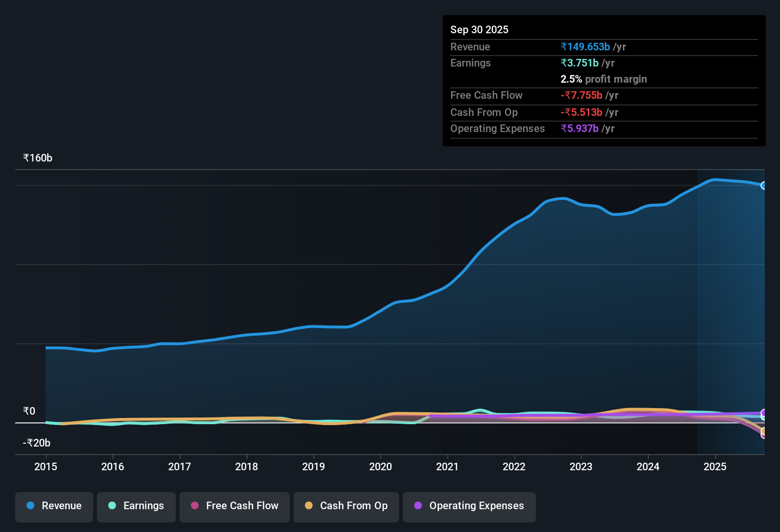Image resolution: width=780 pixels, height=532 pixels.
Task: Select the pink Free Cash Flow dot icon
Action: click(195, 506)
